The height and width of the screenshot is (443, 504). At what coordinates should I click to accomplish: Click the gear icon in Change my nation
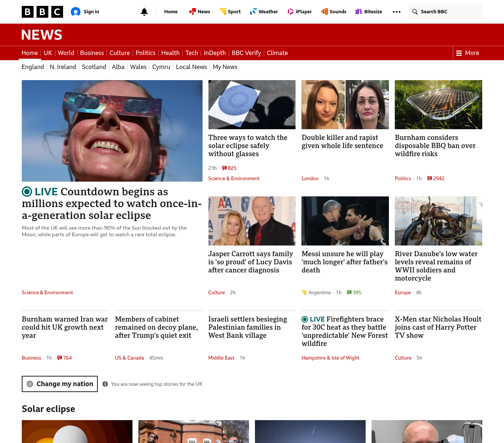30,384
